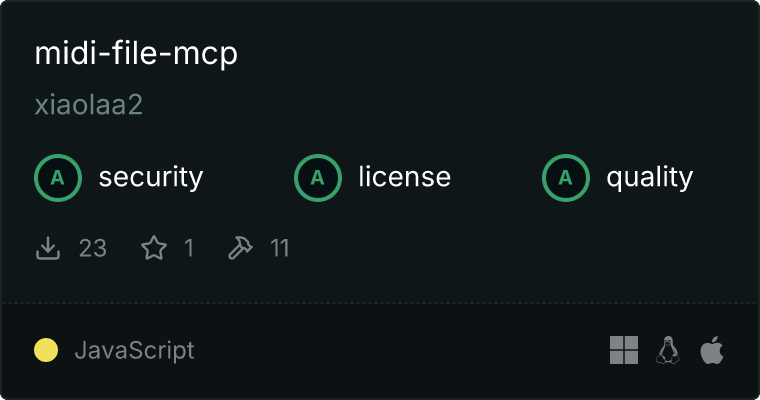The width and height of the screenshot is (760, 400).
Task: Open author xiaolaa2 profile link
Action: coord(89,105)
